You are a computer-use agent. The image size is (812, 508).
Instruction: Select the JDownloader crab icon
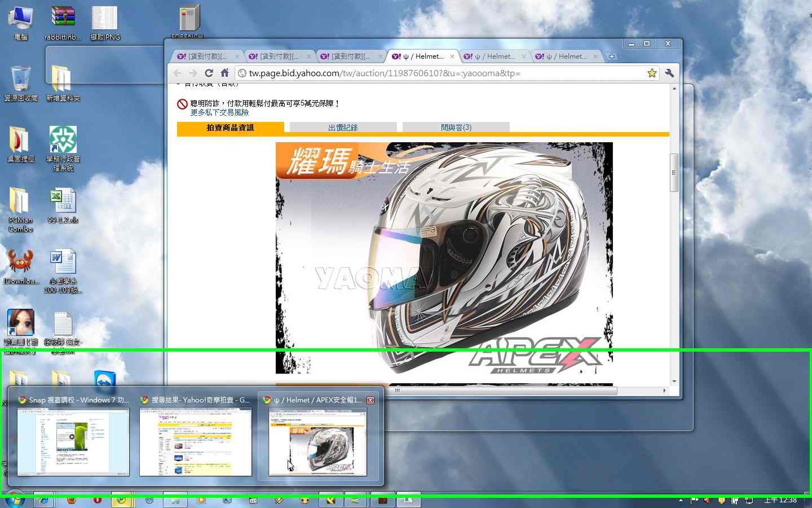click(x=21, y=267)
